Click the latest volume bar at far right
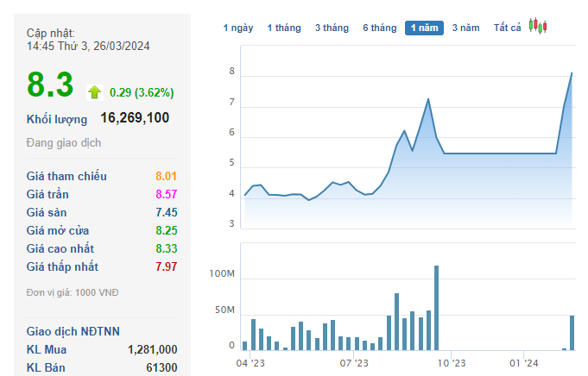Viewport: 588px width, 376px height. pyautogui.click(x=572, y=333)
